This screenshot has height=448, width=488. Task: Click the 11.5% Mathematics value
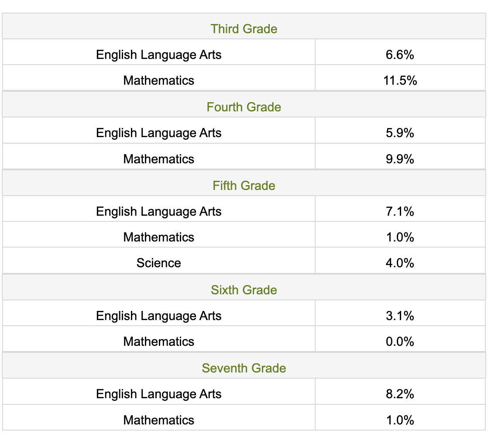pos(399,80)
